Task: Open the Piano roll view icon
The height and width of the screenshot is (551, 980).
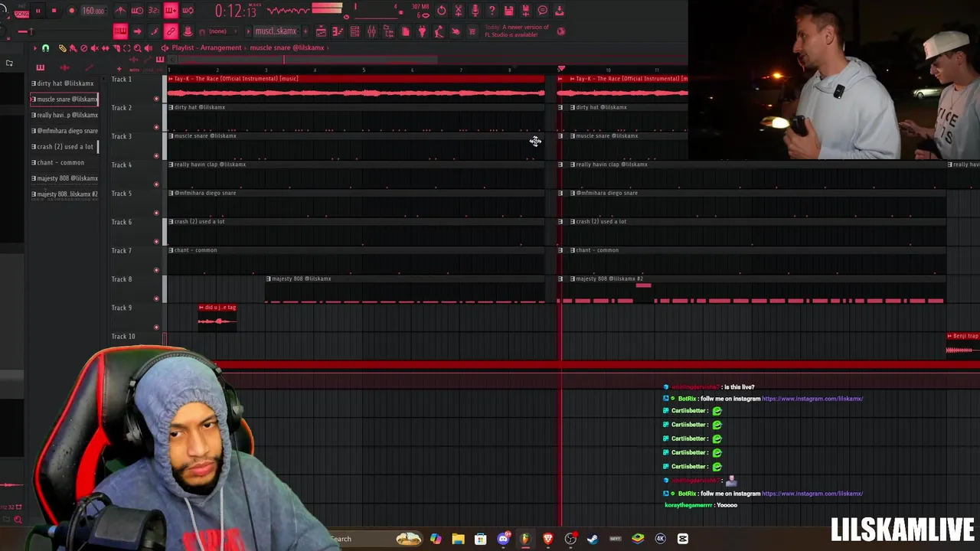Action: coord(338,31)
